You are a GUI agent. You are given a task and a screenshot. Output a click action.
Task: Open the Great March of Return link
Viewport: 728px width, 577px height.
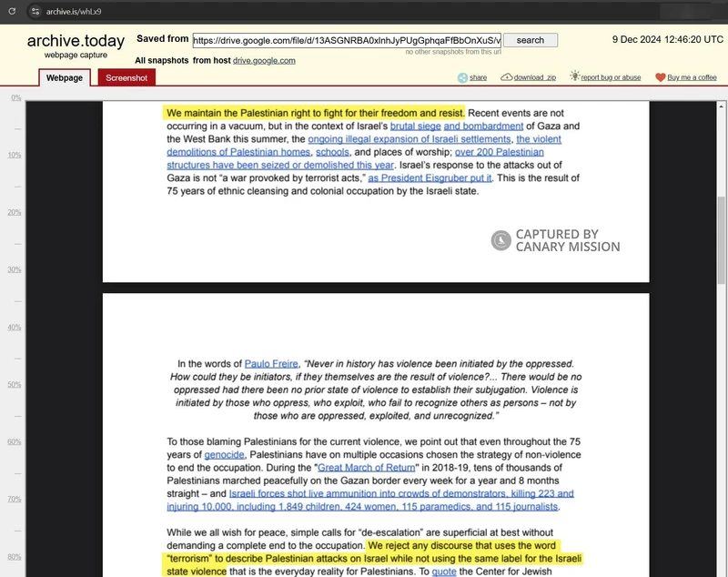[x=367, y=468]
